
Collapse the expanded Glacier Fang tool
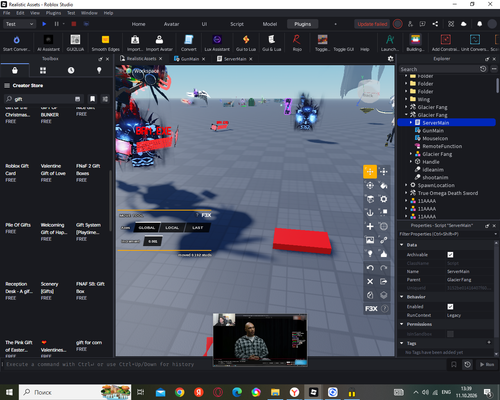point(406,115)
